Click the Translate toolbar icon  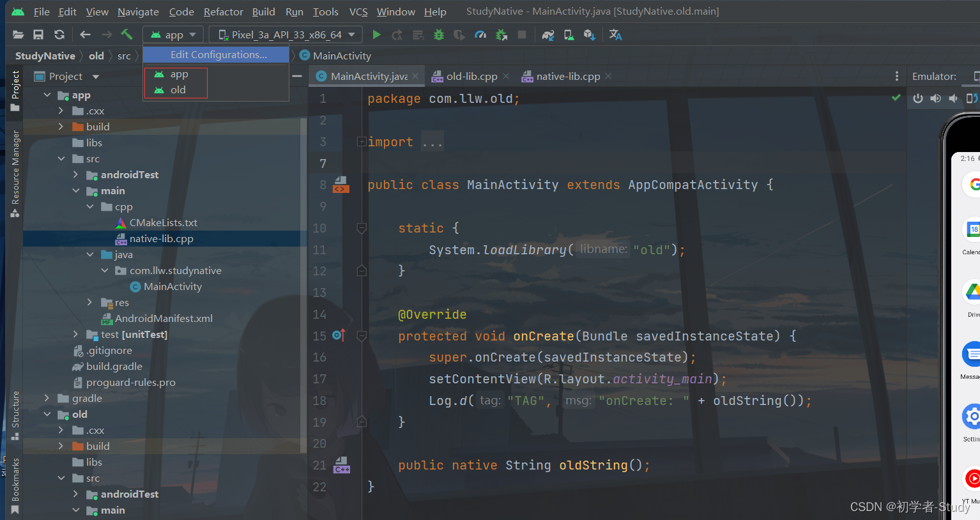tap(615, 34)
